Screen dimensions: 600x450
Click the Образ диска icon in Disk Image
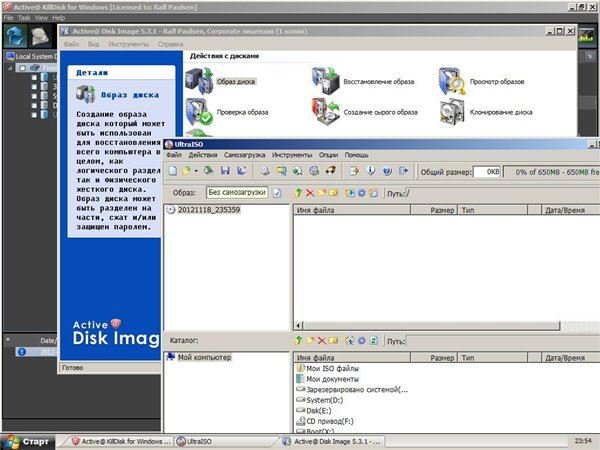click(199, 81)
